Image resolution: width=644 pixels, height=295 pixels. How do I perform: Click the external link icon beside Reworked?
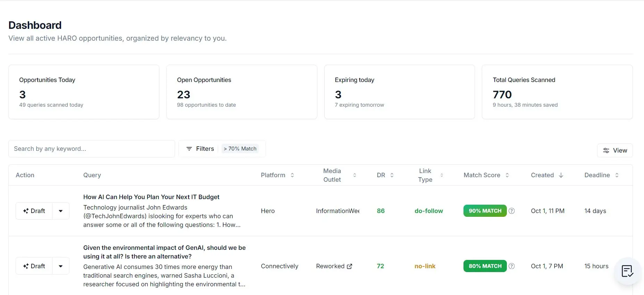[350, 266]
